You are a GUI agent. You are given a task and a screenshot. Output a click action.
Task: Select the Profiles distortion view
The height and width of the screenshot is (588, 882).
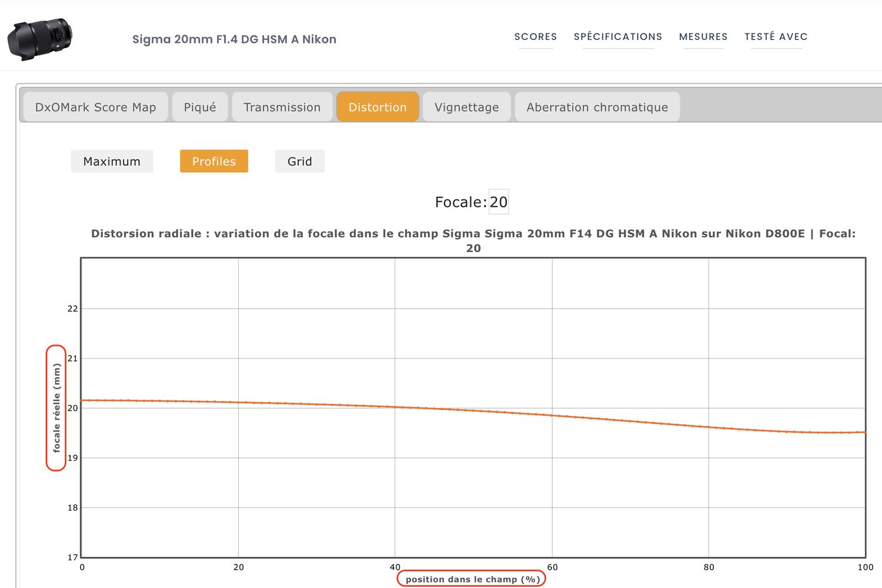pos(214,161)
